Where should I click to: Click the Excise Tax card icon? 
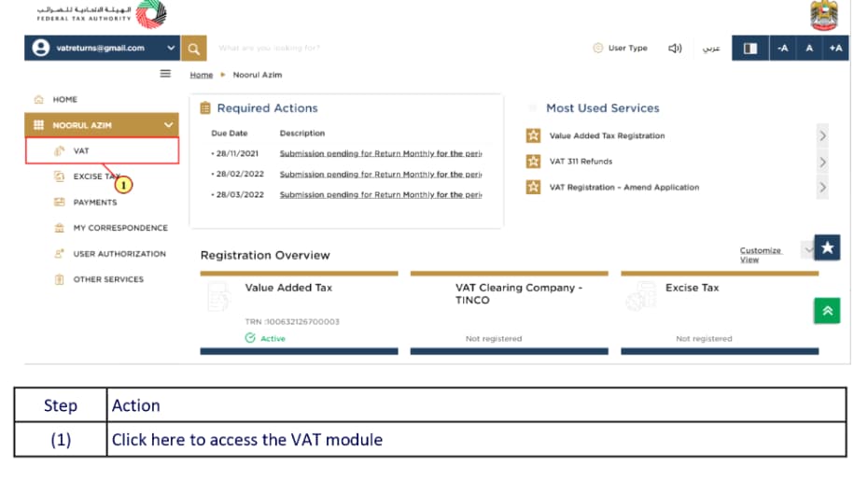[641, 296]
